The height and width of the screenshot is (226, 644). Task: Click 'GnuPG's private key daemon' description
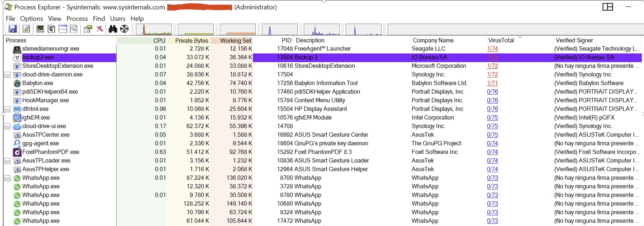click(x=331, y=143)
